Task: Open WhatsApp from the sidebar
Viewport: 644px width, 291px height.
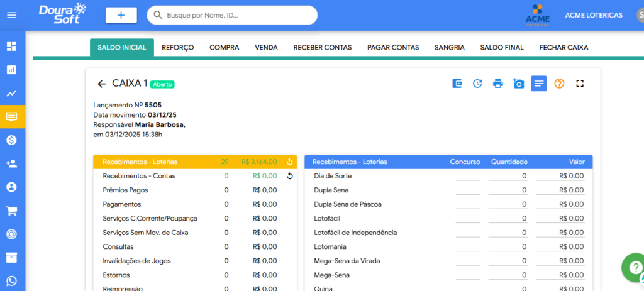Action: (11, 281)
